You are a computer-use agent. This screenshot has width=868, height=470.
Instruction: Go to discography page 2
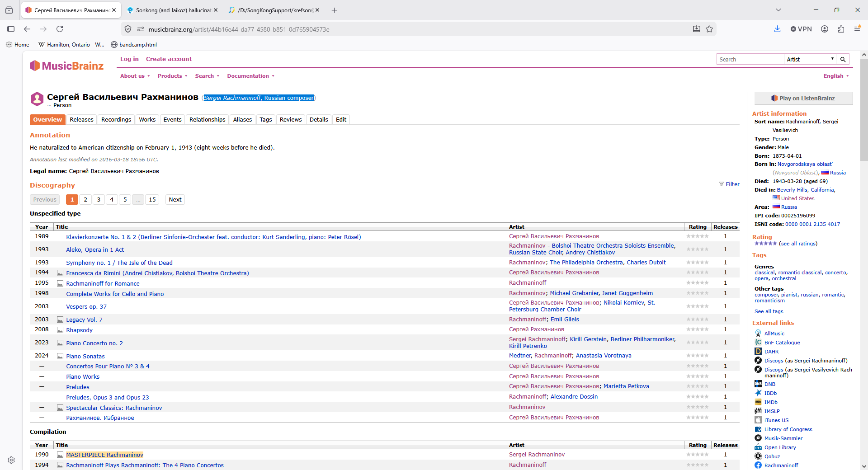tap(85, 200)
